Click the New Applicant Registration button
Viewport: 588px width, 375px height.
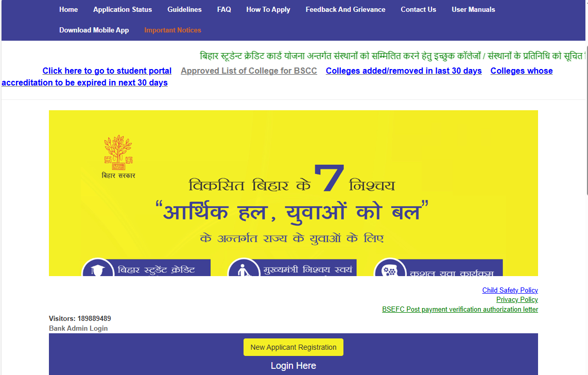click(x=293, y=347)
